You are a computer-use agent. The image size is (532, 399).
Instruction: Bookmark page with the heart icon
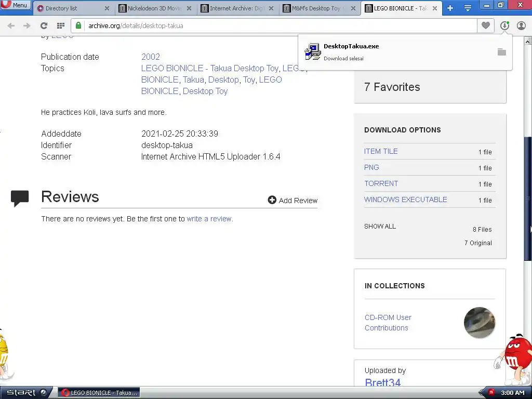tap(486, 25)
